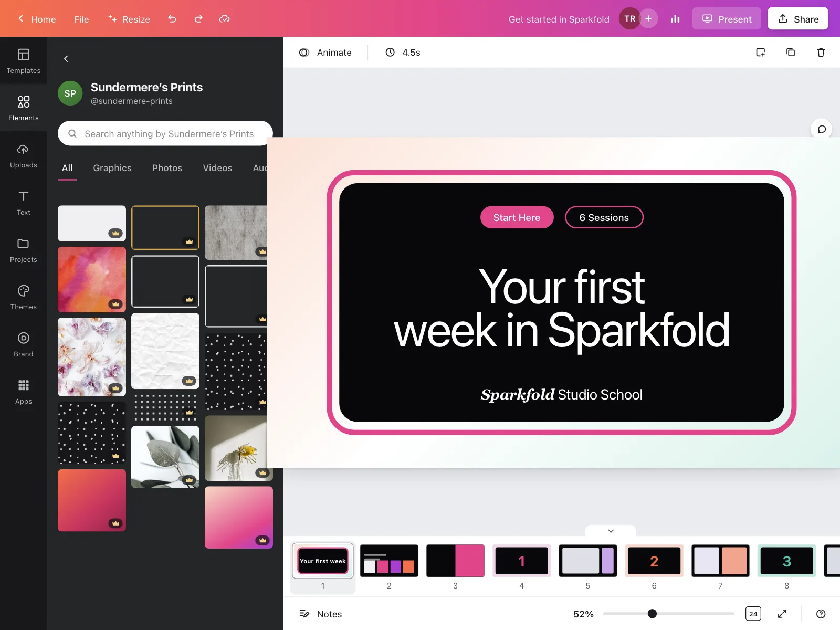Add the yellow flower in vase photo
Image resolution: width=840 pixels, height=630 pixels.
239,448
